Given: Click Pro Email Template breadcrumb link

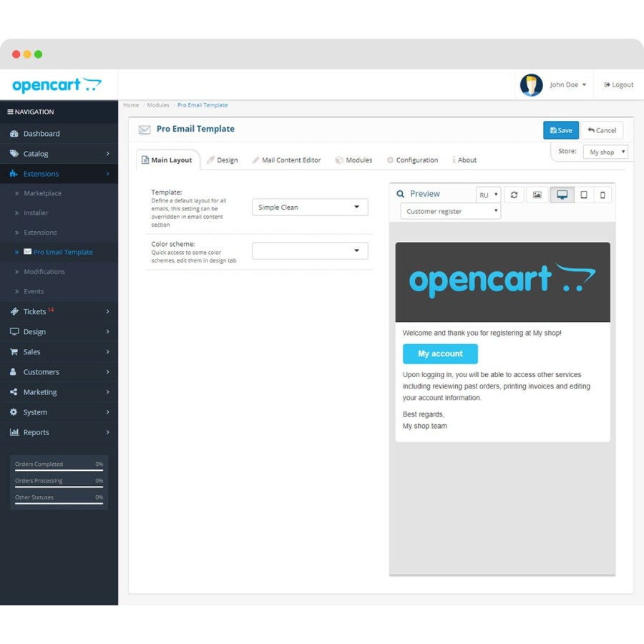Looking at the screenshot, I should [x=203, y=105].
